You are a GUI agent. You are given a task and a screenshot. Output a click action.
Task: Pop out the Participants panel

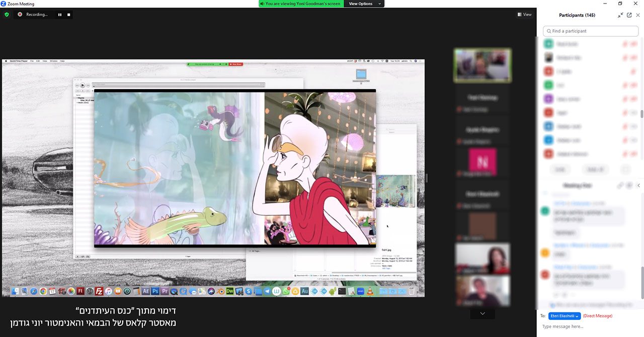[x=629, y=15]
